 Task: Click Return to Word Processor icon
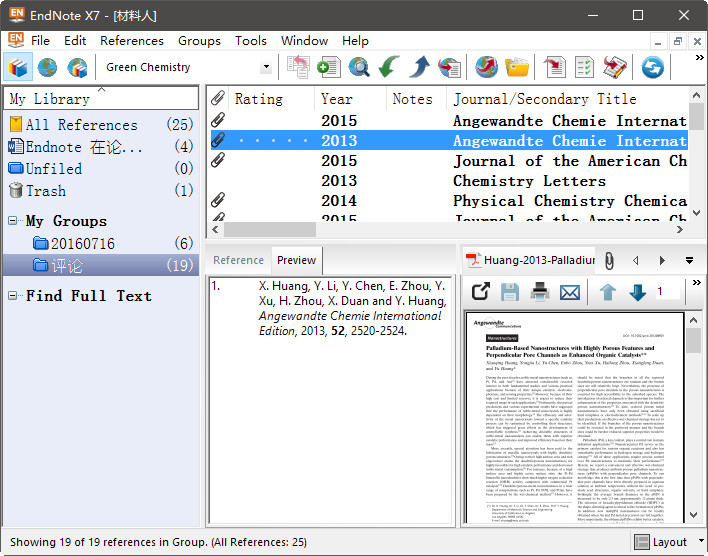coord(615,67)
